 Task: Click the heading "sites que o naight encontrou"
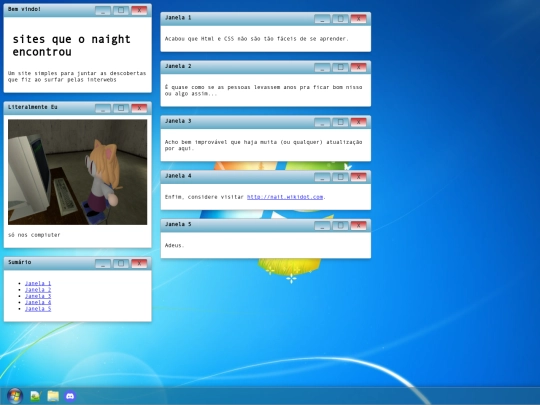pyautogui.click(x=71, y=45)
